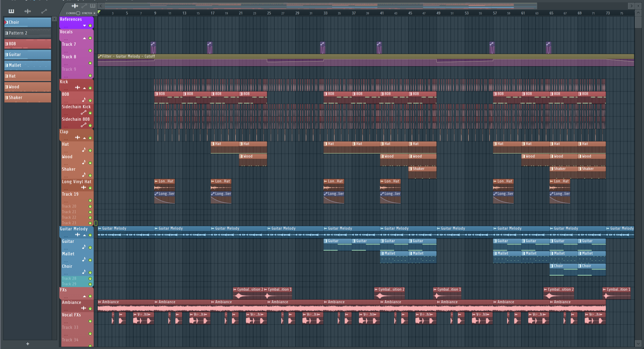644x349 pixels.
Task: Select the Filter - Guitar Melody - Cutoff automation clip
Action: click(366, 60)
